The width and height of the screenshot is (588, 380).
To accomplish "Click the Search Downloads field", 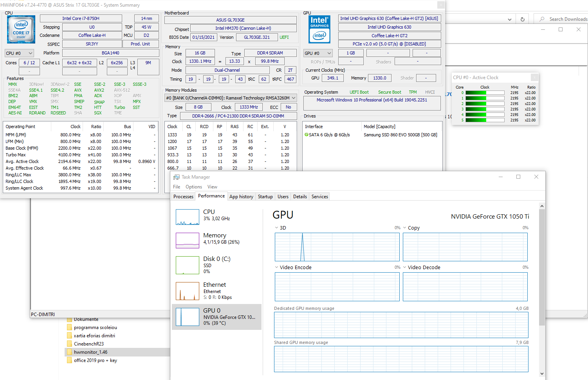I will pos(561,19).
